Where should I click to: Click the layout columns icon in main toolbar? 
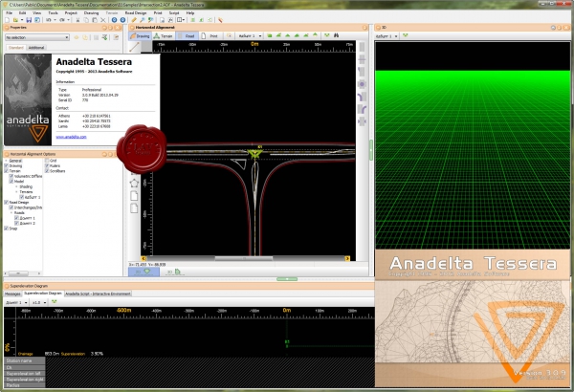[x=181, y=20]
